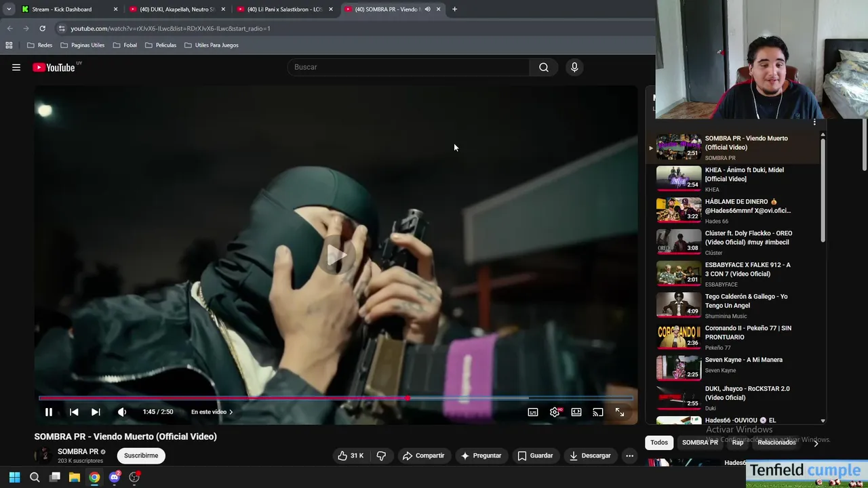The width and height of the screenshot is (868, 488).
Task: Open Windows taskbar search
Action: (35, 477)
